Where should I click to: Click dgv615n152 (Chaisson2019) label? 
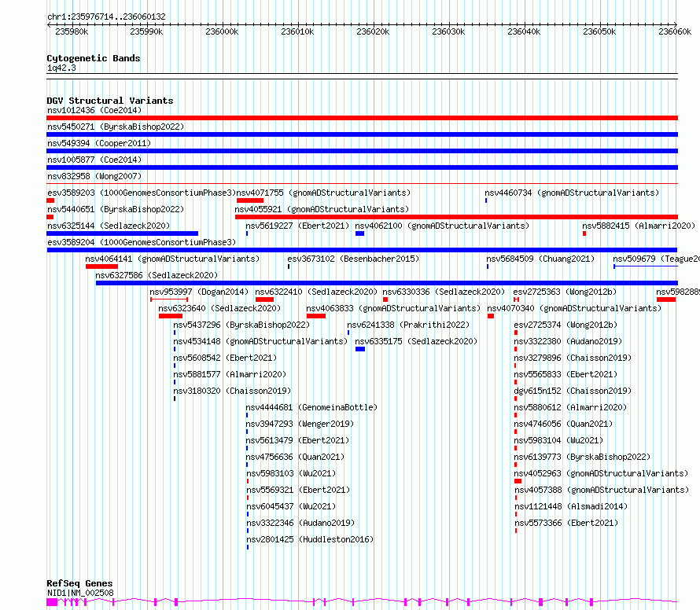(x=573, y=391)
